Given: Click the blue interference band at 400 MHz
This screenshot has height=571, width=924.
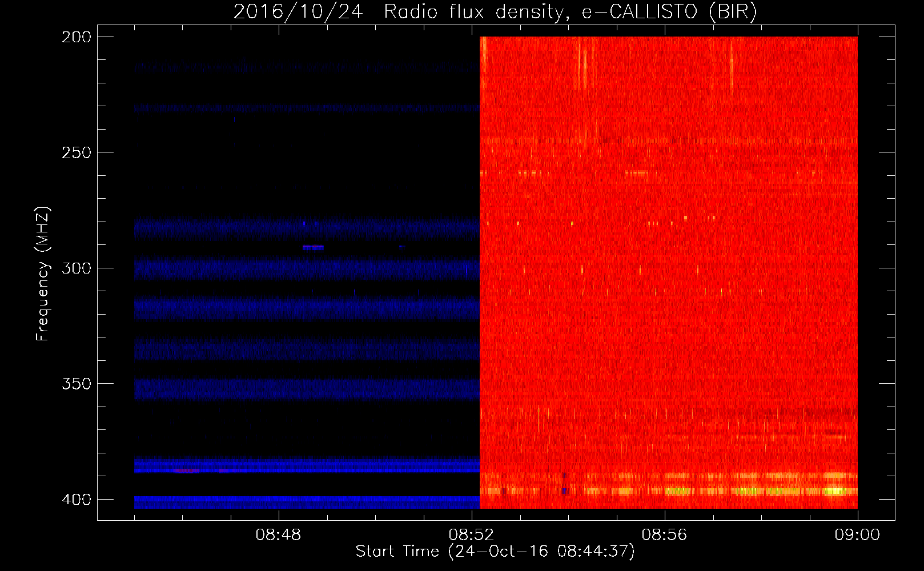Looking at the screenshot, I should tap(307, 502).
